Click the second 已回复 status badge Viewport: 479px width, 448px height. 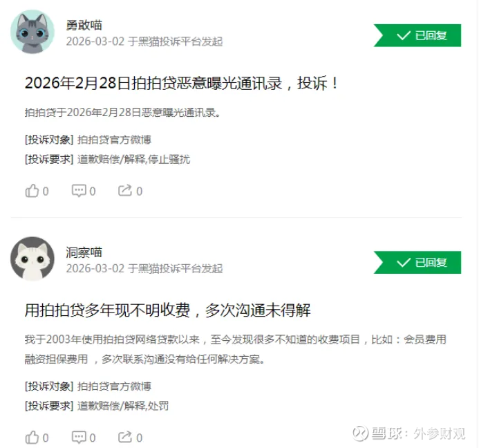[417, 262]
